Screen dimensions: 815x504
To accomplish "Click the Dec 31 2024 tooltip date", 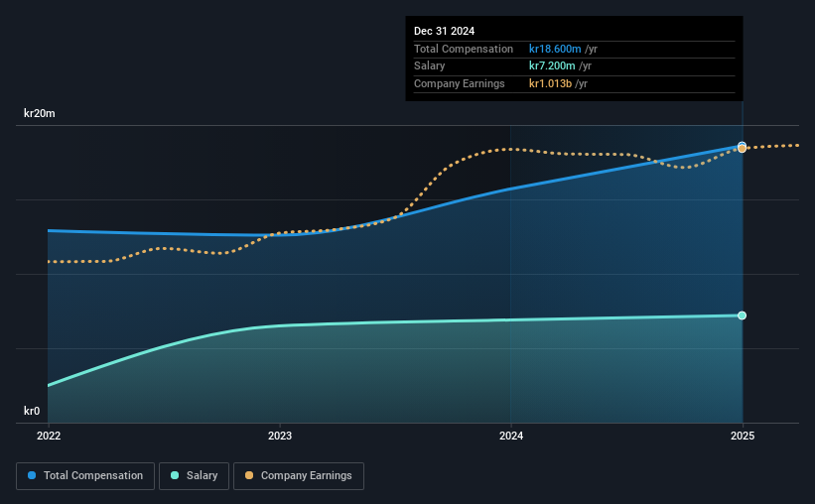I will point(444,31).
